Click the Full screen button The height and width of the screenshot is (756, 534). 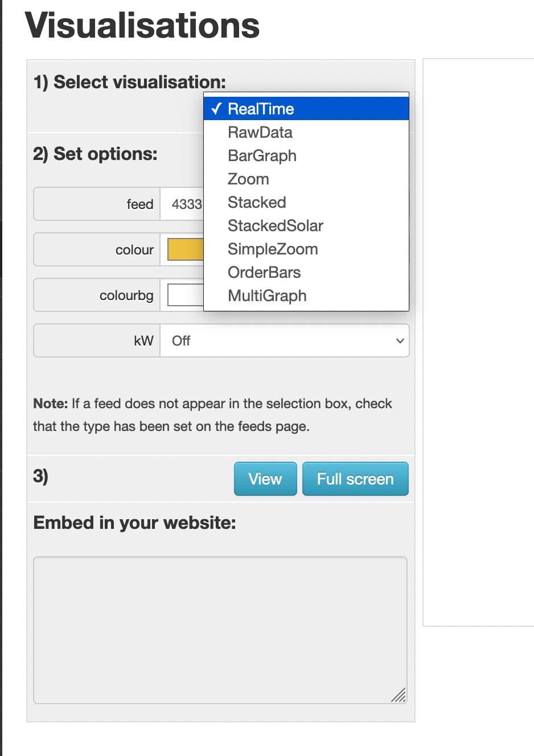click(x=355, y=479)
